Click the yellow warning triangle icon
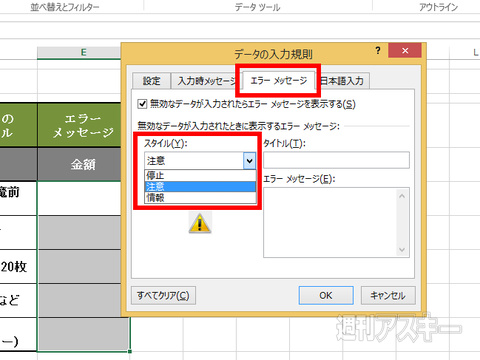The image size is (480, 360). [x=200, y=223]
